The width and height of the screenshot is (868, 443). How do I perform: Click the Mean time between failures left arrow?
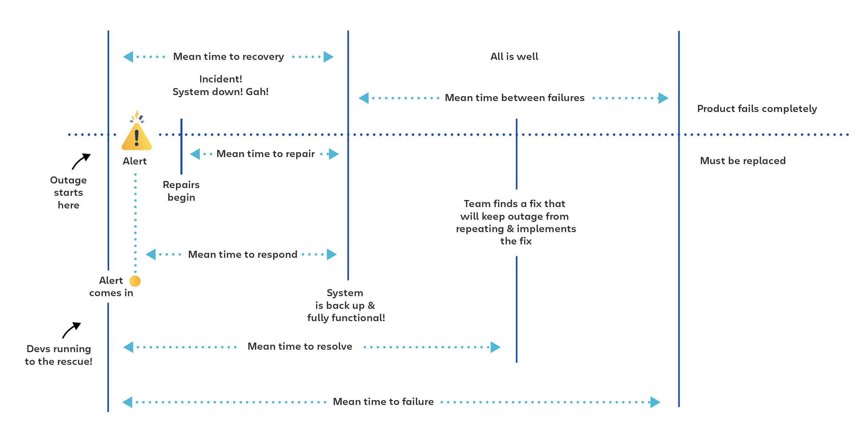point(356,95)
